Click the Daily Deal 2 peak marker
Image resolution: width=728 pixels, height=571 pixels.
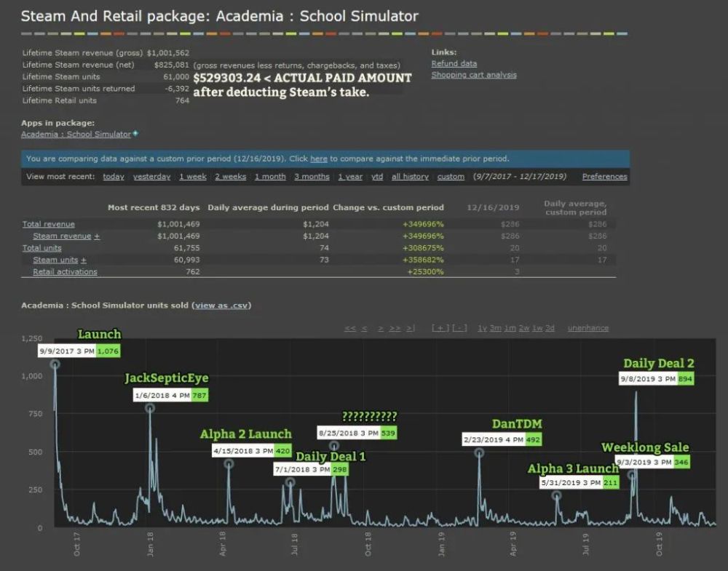click(636, 394)
